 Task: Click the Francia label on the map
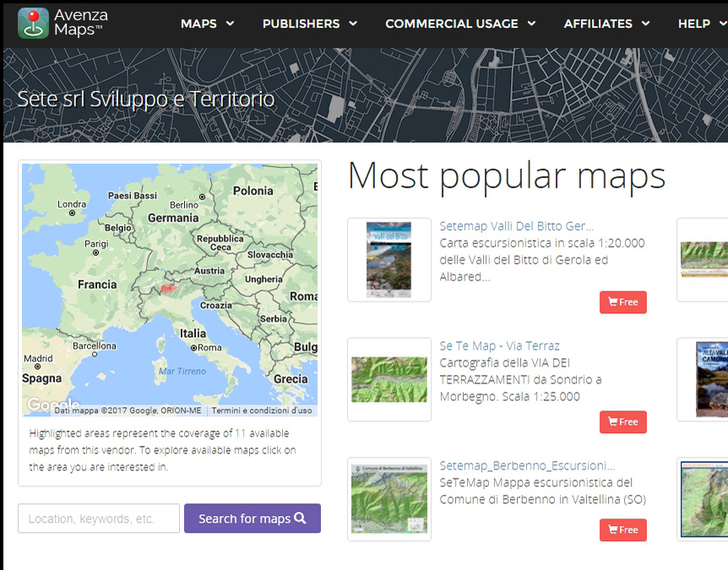[97, 284]
